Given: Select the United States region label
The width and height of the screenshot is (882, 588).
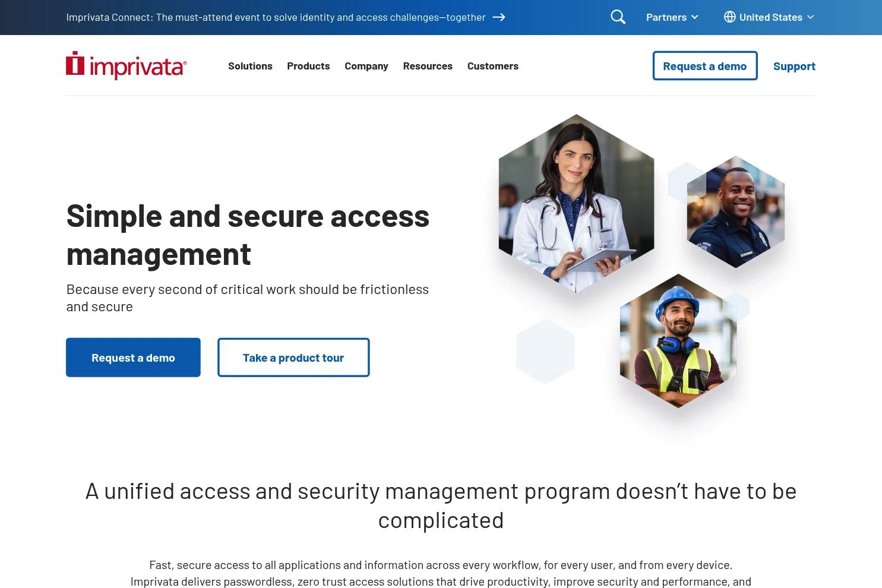Looking at the screenshot, I should [771, 17].
